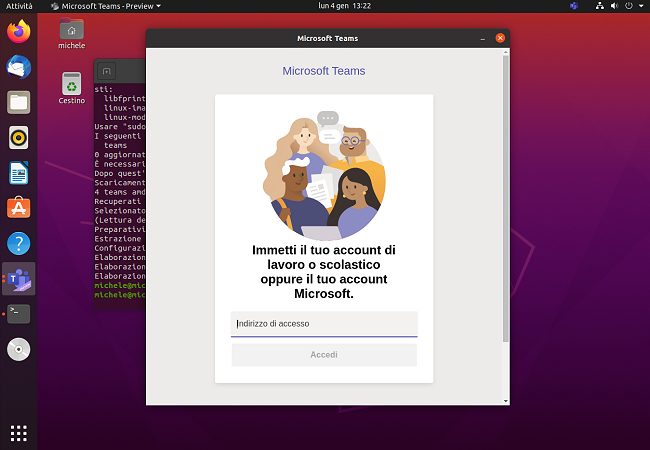Click 'Usare "sudo' line in terminal
This screenshot has height=450, width=650.
click(x=120, y=127)
